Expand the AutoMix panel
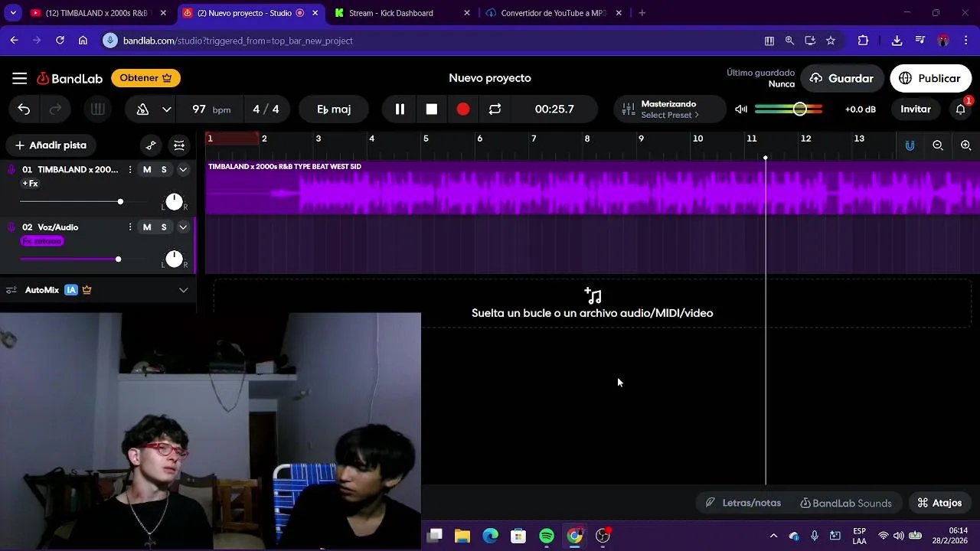This screenshot has height=551, width=980. [x=183, y=290]
